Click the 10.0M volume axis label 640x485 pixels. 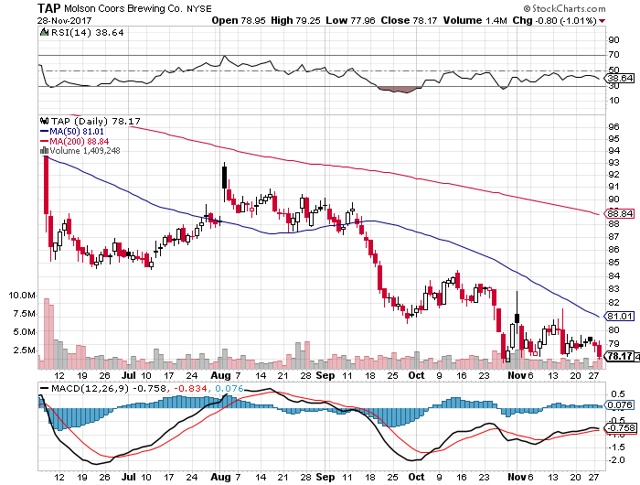coord(22,295)
